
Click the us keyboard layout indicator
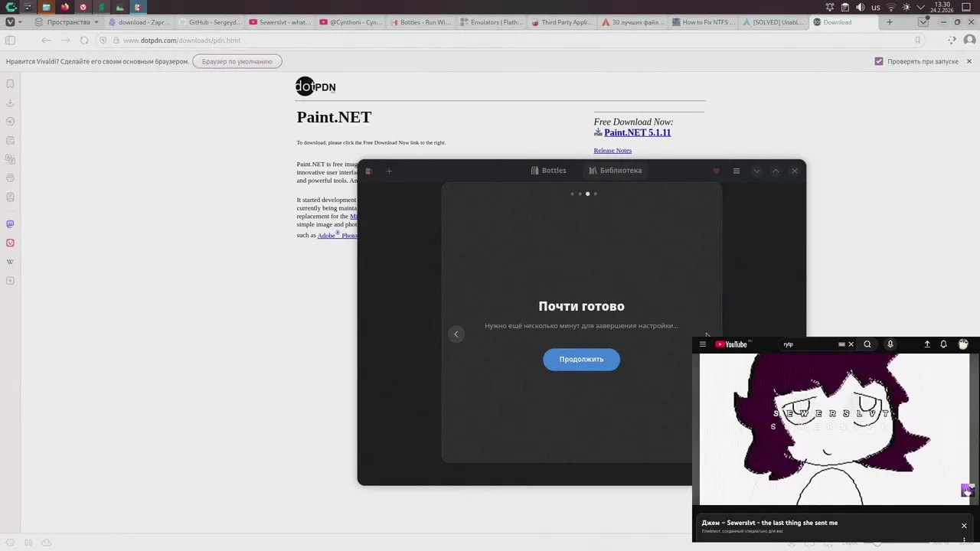[876, 7]
